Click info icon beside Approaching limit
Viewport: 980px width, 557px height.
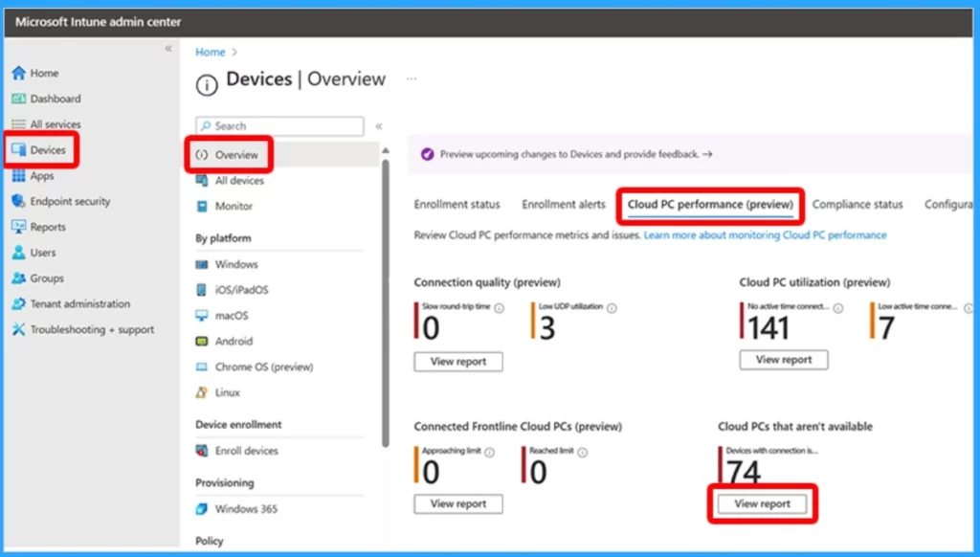(x=489, y=453)
